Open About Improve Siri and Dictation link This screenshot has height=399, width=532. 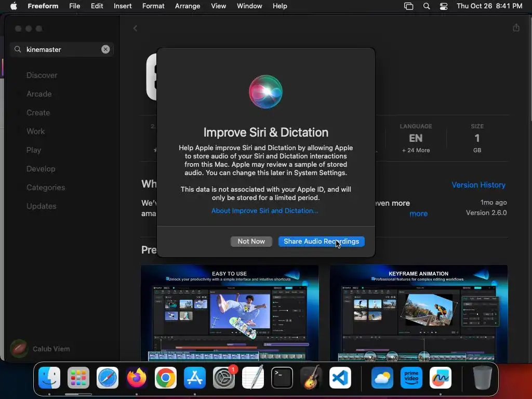(264, 211)
